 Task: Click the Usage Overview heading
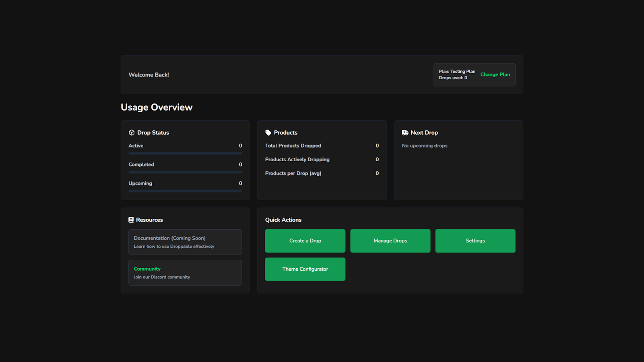(156, 107)
